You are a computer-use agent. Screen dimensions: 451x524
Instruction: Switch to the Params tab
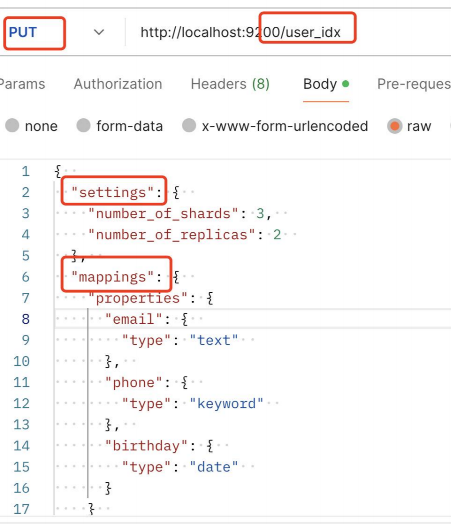[22, 84]
